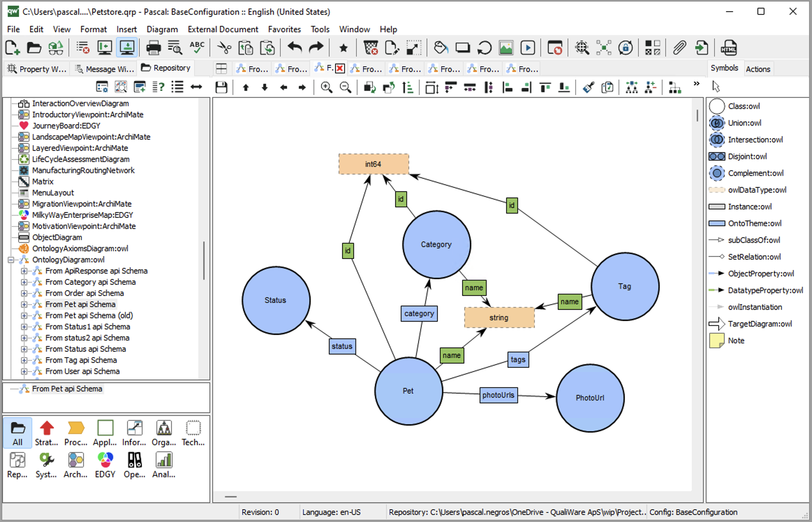Screen dimensions: 812x522
Task: Click the New document toolbar icon
Action: (13, 48)
